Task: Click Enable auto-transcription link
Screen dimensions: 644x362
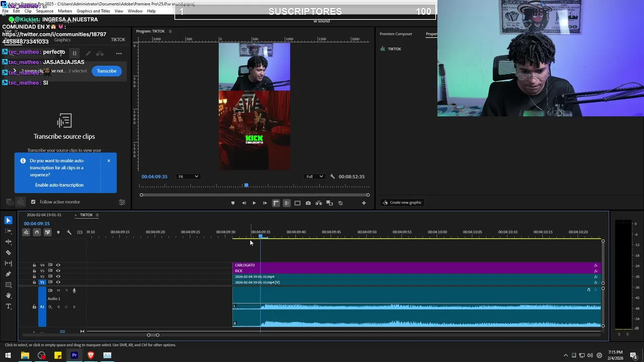Action: 59,185
